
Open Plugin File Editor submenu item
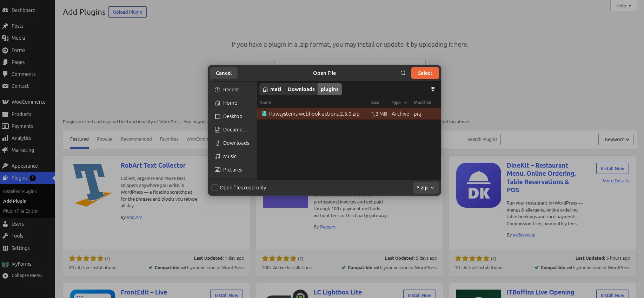(20, 211)
